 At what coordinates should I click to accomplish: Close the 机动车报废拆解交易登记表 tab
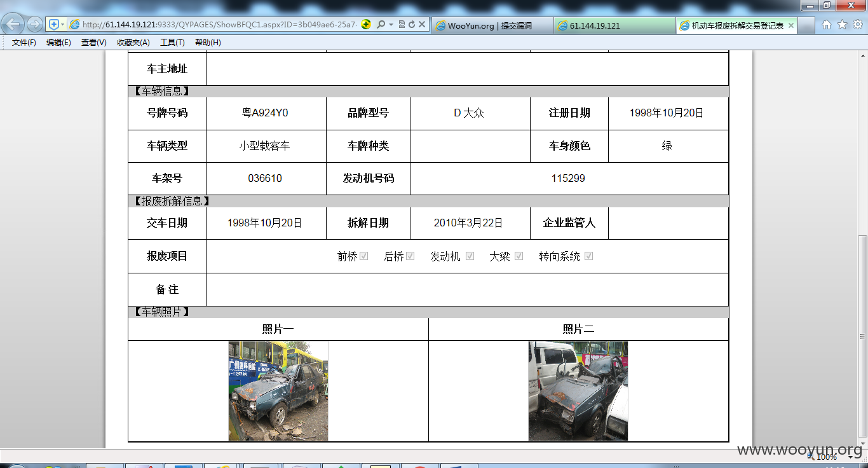point(791,25)
